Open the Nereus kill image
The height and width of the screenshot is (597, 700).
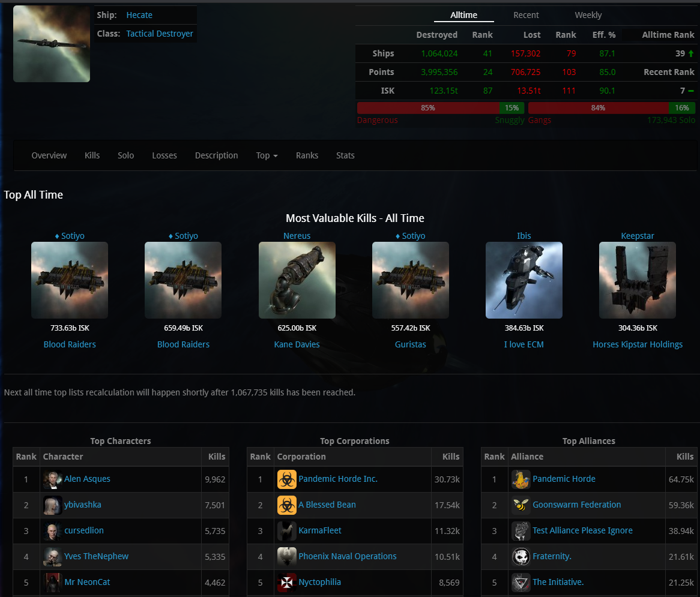[297, 280]
